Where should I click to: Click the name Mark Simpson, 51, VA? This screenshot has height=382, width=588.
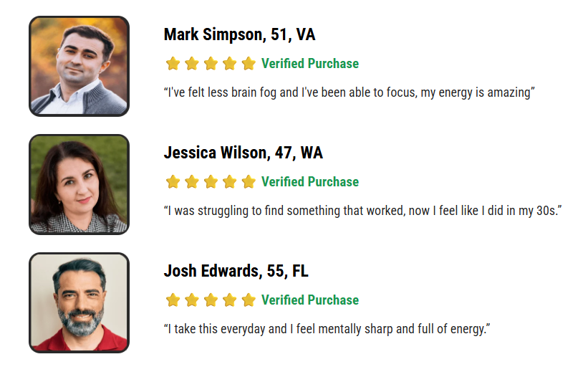[239, 34]
